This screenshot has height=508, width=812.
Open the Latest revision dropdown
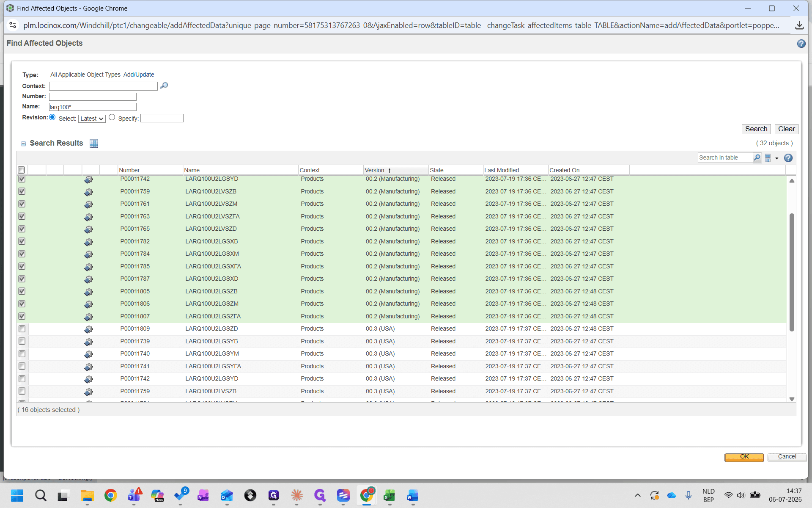point(92,119)
